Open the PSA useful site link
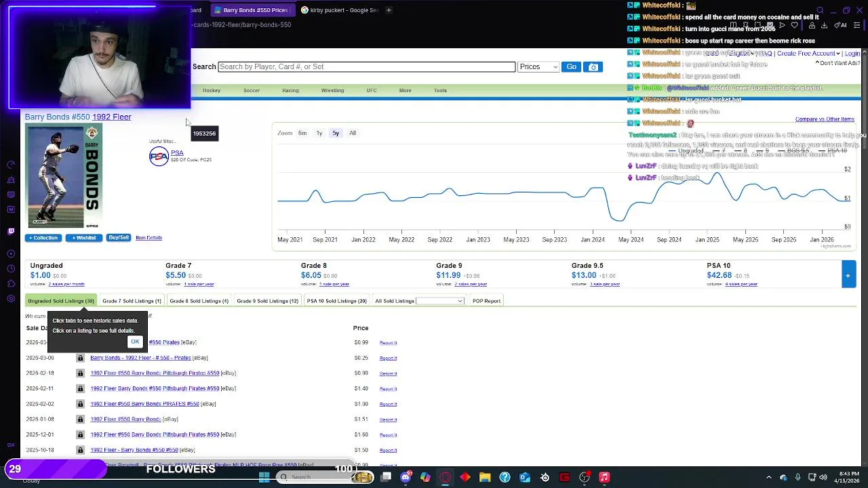This screenshot has width=868, height=488. coord(177,152)
